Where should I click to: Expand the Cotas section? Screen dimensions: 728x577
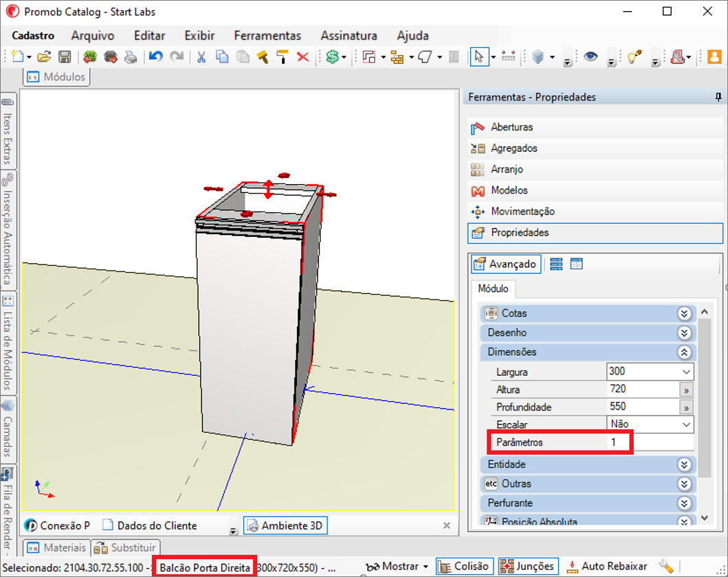685,313
